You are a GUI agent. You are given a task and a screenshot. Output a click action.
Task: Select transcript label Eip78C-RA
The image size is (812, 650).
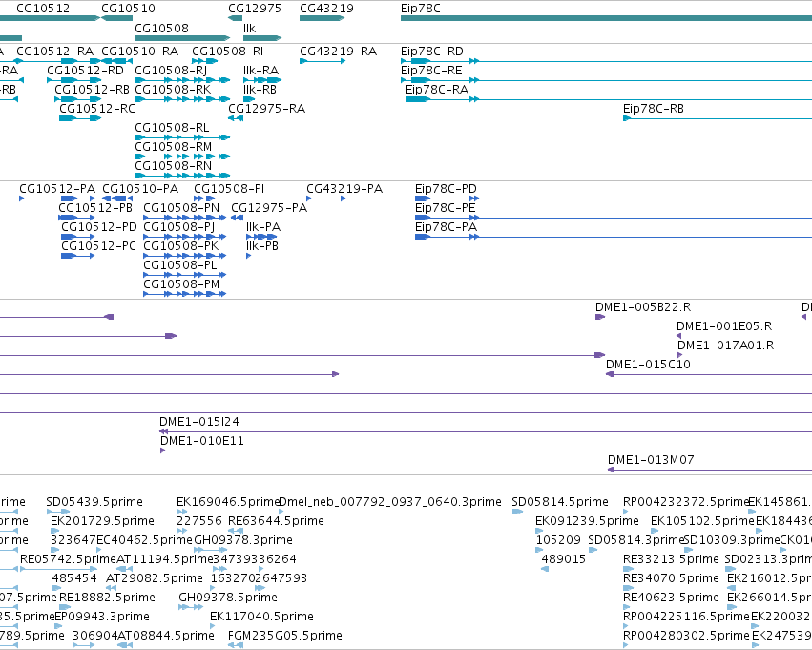(437, 90)
